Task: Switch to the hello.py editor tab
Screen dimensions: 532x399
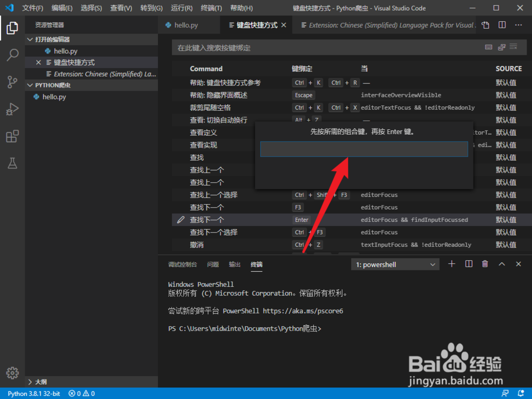Action: 189,25
